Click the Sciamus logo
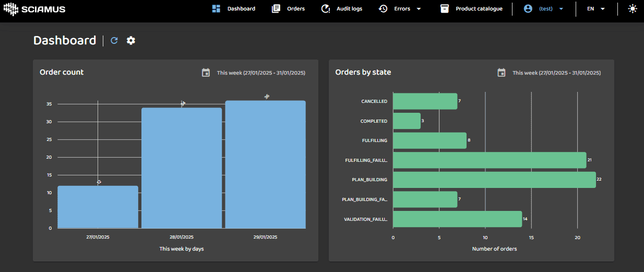The image size is (644, 272). (x=34, y=9)
